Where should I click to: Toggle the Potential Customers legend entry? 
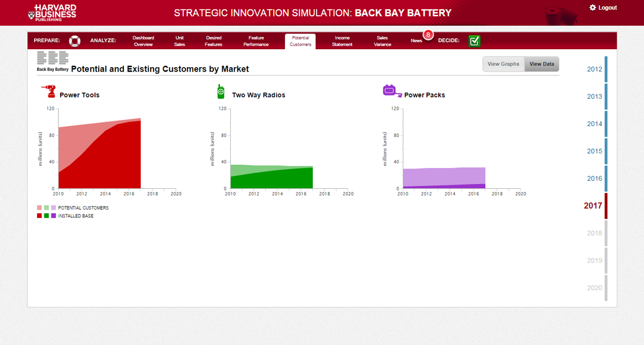(85, 208)
